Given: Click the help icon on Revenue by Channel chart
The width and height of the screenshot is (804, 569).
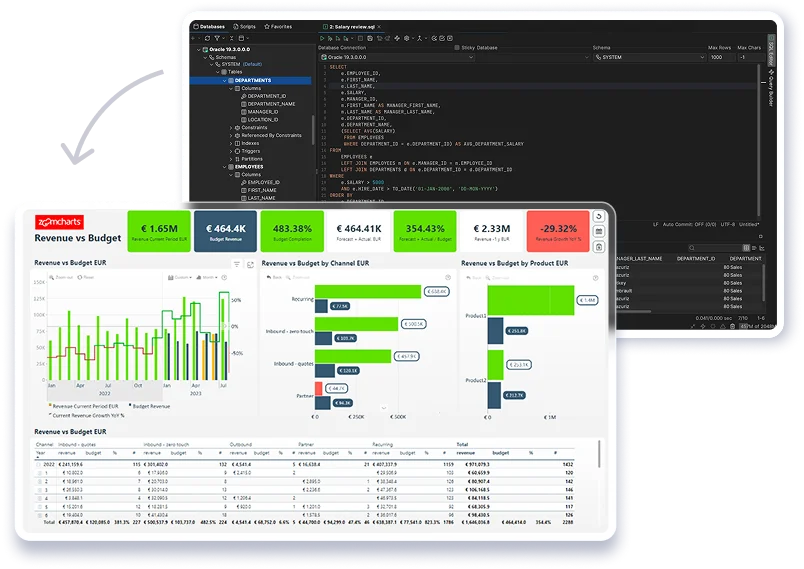Looking at the screenshot, I should click(447, 277).
